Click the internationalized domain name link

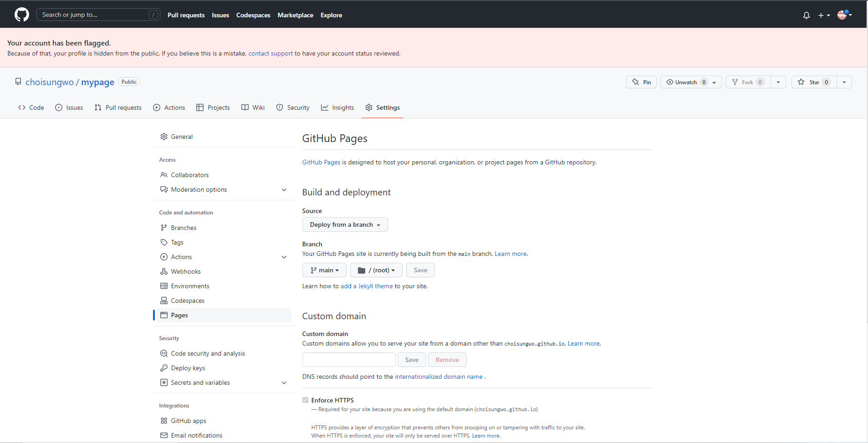[x=439, y=377]
